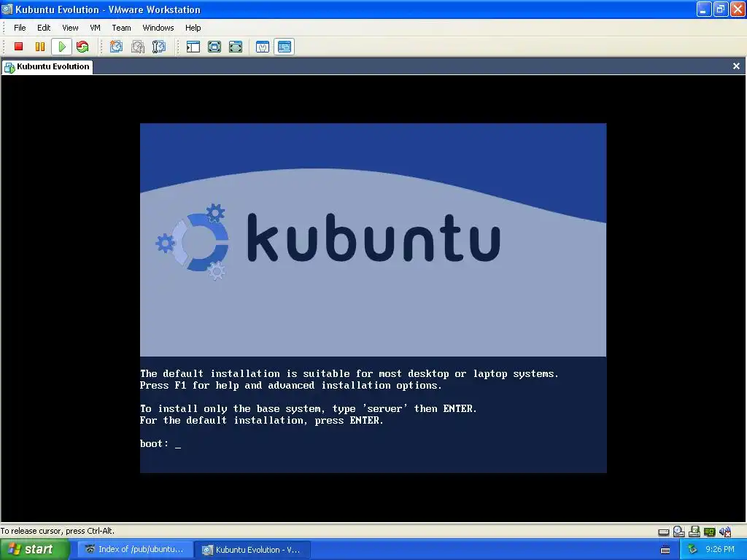Reset the virtual machine with the red-green arrows icon
The width and height of the screenshot is (747, 560).
(x=82, y=47)
